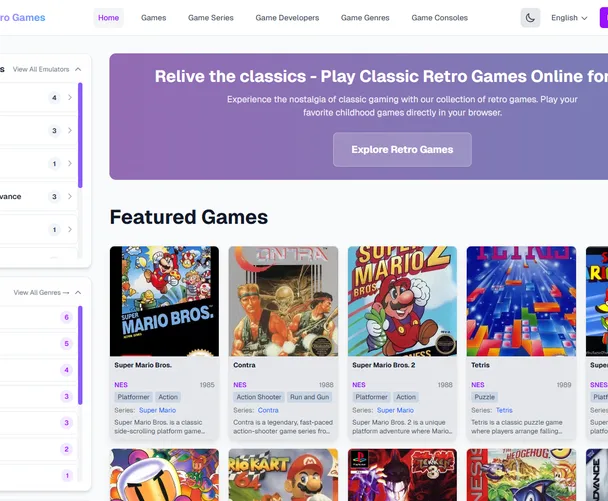Click NES label on Contra card
The width and height of the screenshot is (608, 501).
pos(240,385)
